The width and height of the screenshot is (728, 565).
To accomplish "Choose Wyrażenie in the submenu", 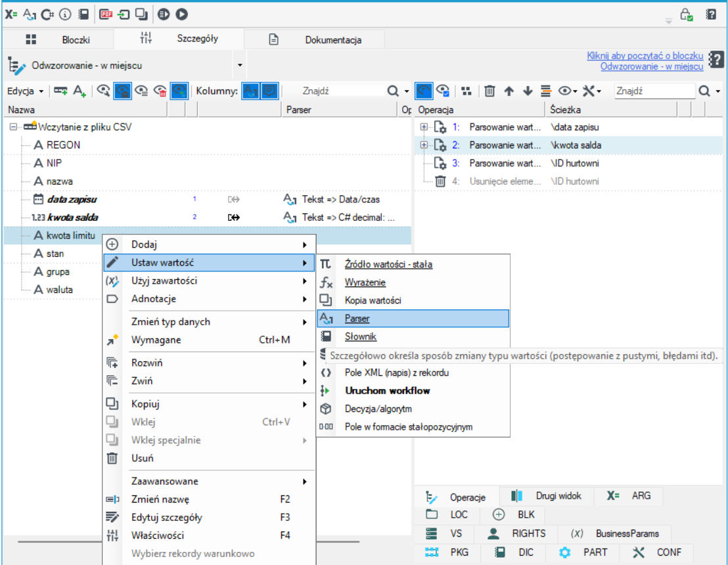I will tap(365, 282).
